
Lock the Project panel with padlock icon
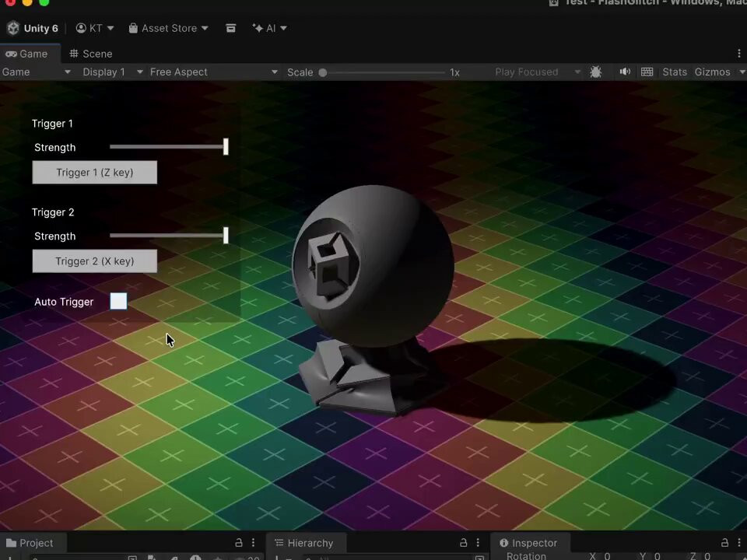tap(239, 543)
